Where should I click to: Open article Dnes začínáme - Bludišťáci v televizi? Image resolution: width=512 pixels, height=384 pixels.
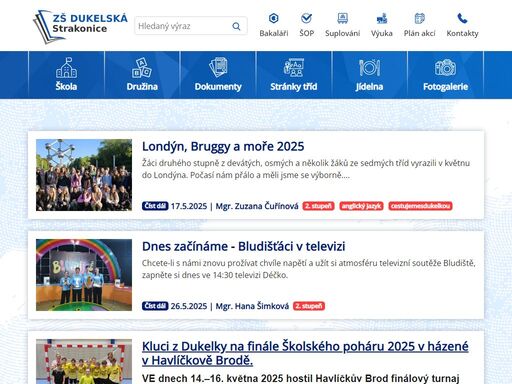coord(244,246)
